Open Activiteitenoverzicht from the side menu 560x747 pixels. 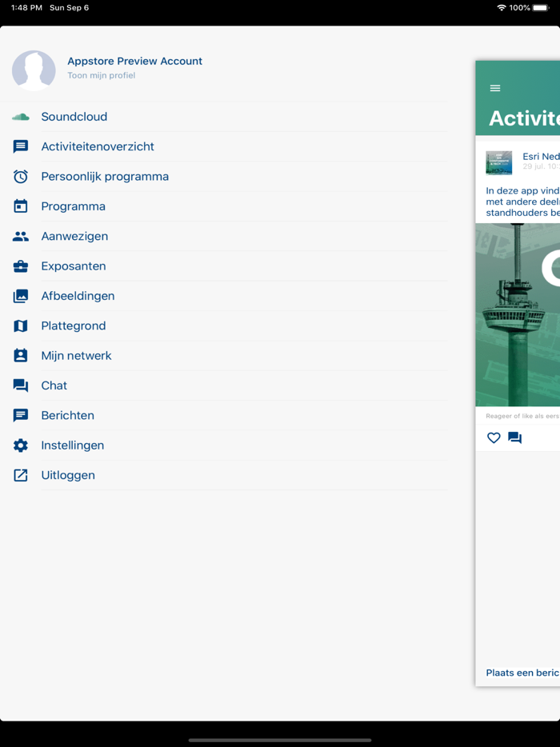tap(98, 146)
